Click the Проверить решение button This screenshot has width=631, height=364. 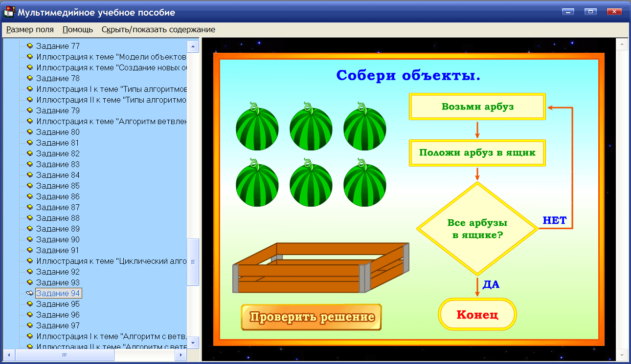[312, 317]
